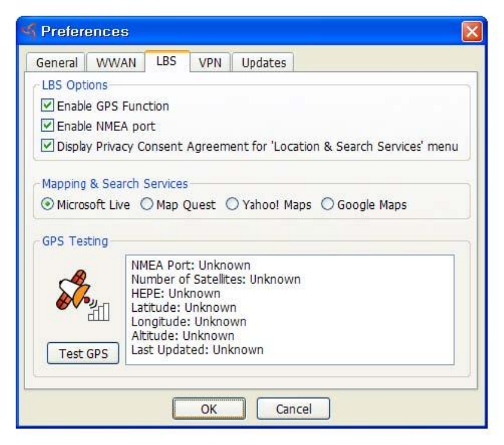Click the Test GPS button

(83, 354)
